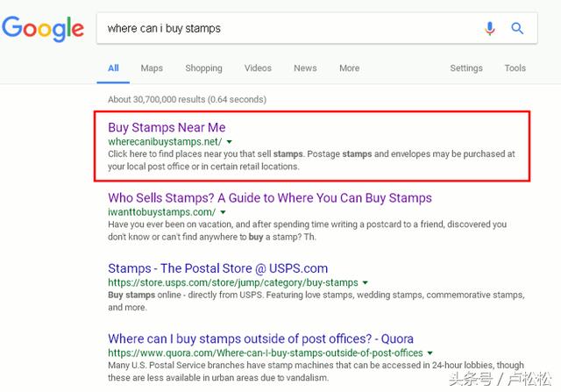Expand the store.usps.com URL dropdown arrow
The image size is (561, 392).
coord(366,283)
